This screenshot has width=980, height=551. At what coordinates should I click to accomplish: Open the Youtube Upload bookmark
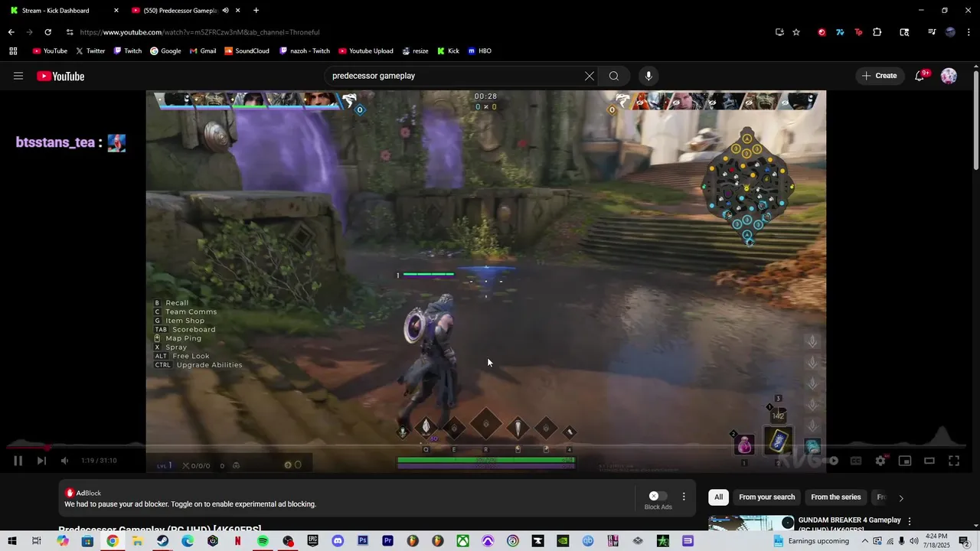(366, 51)
